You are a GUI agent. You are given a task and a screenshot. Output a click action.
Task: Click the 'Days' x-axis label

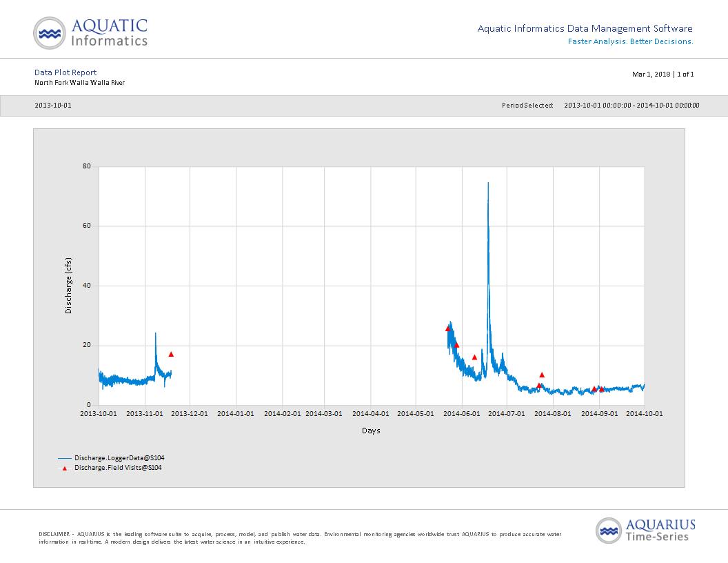371,431
